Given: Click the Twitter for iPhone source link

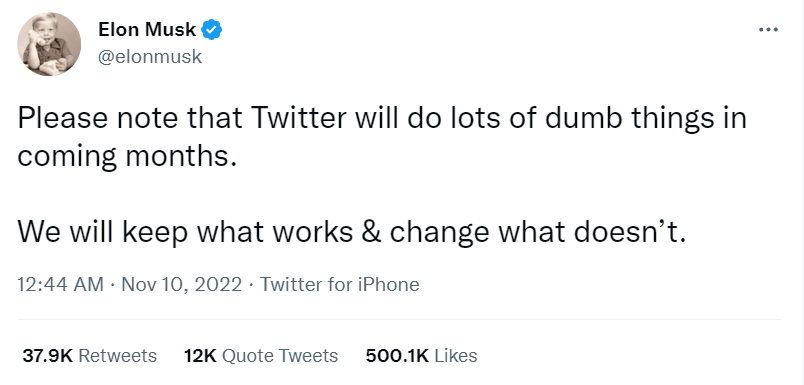Looking at the screenshot, I should pyautogui.click(x=340, y=284).
